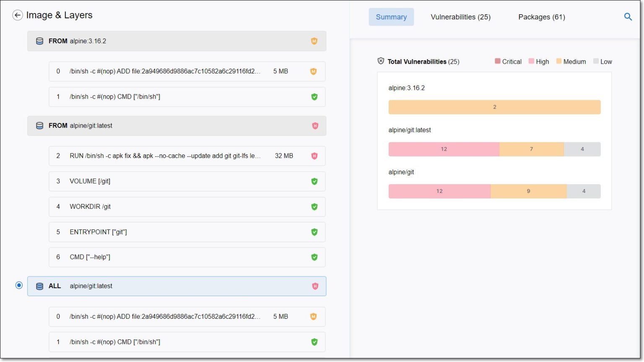Open the search icon in the right panel
This screenshot has height=362, width=644.
coord(628,17)
